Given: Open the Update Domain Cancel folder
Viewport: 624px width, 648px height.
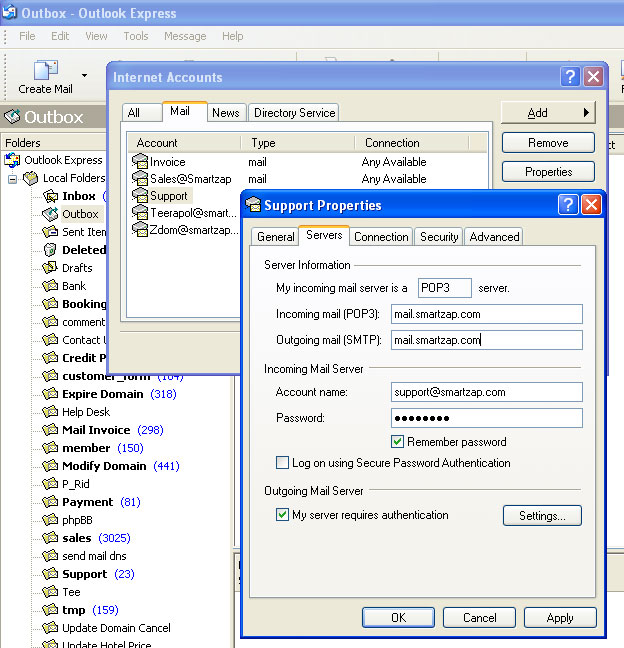Looking at the screenshot, I should (116, 628).
